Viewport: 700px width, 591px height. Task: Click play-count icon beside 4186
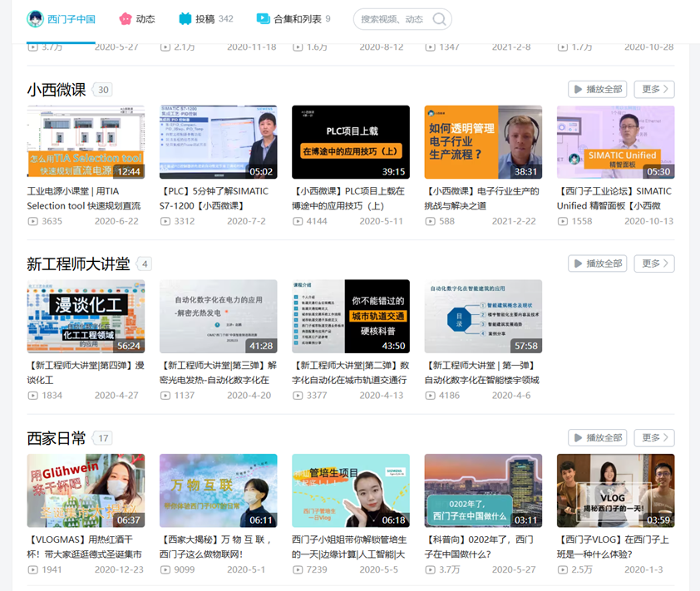click(431, 396)
